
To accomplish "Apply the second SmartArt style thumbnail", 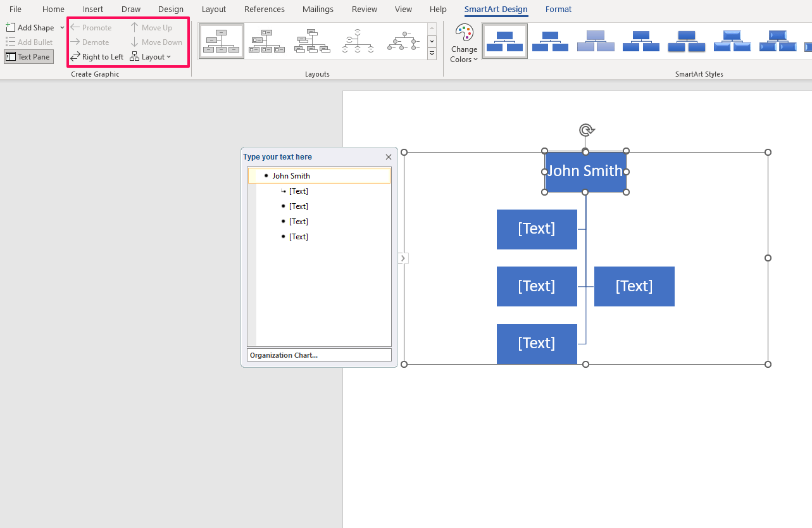I will (x=550, y=41).
